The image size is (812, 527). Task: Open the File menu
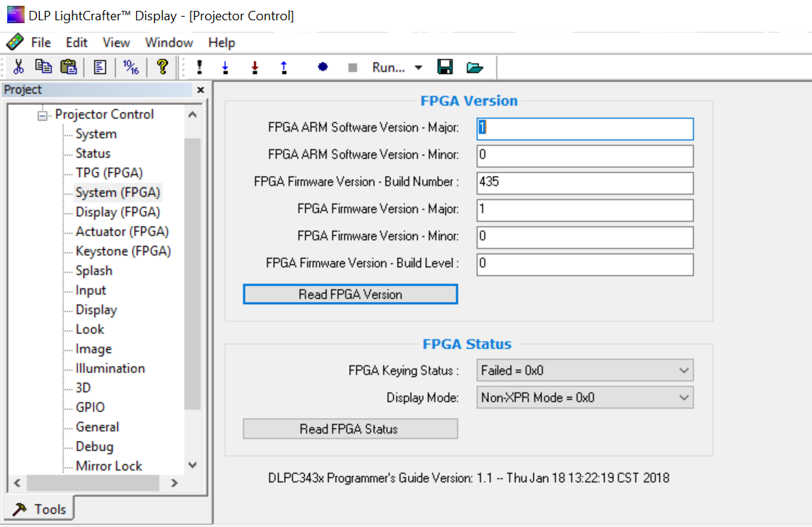(x=41, y=43)
